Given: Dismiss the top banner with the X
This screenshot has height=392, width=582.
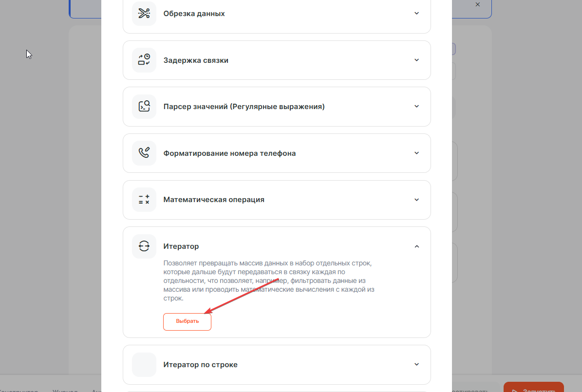Looking at the screenshot, I should point(478,4).
